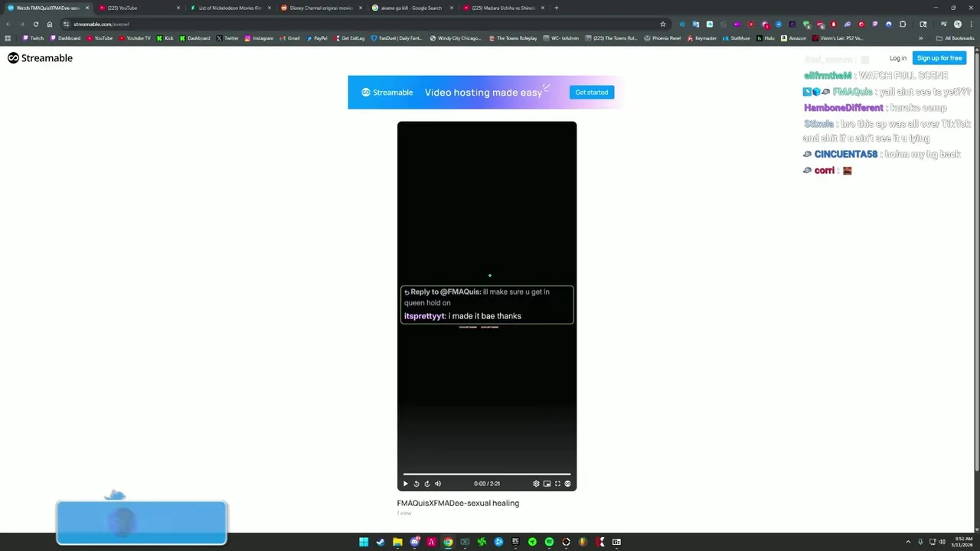This screenshot has width=980, height=551.
Task: Open Steam from the taskbar
Action: pyautogui.click(x=381, y=542)
